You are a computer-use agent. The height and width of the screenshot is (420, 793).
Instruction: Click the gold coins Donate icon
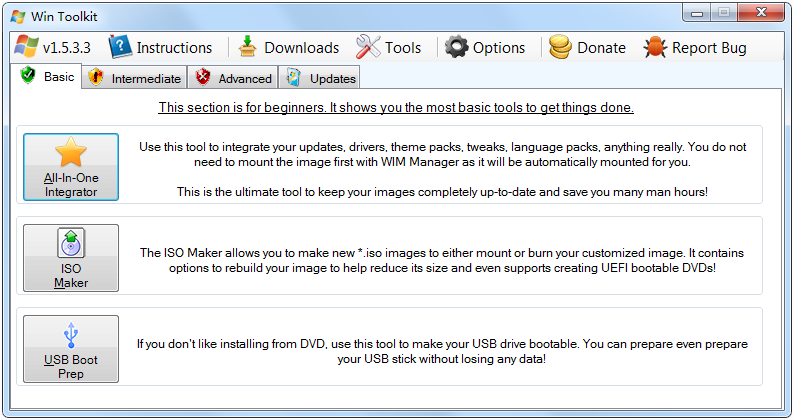click(560, 47)
